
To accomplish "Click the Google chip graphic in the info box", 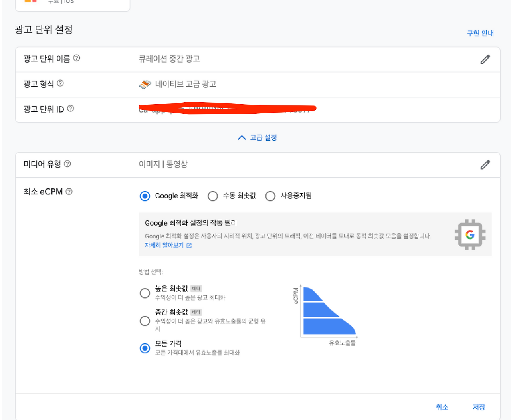I will pos(470,235).
